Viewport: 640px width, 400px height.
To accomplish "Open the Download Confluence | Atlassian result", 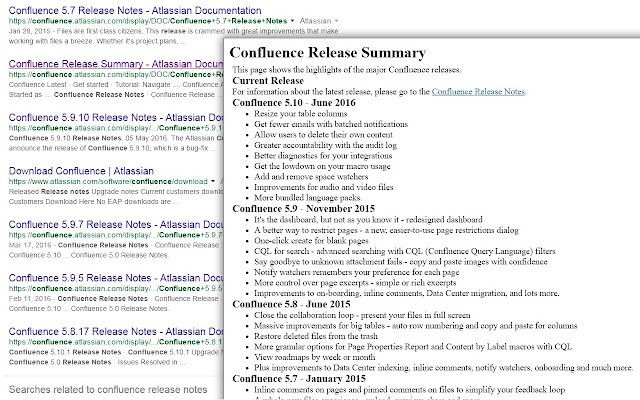I will [x=81, y=171].
